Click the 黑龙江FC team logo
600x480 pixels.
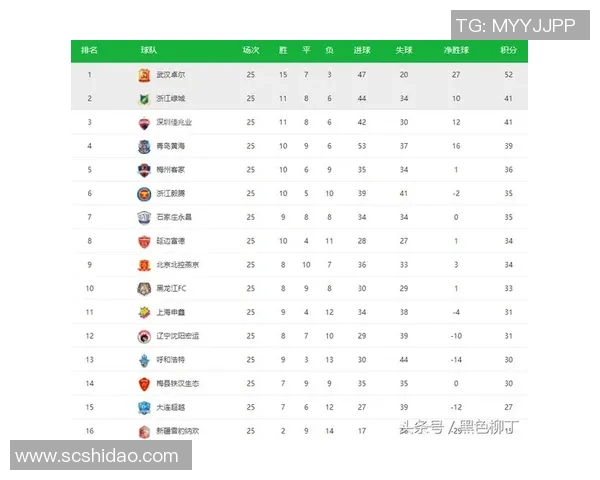click(144, 289)
